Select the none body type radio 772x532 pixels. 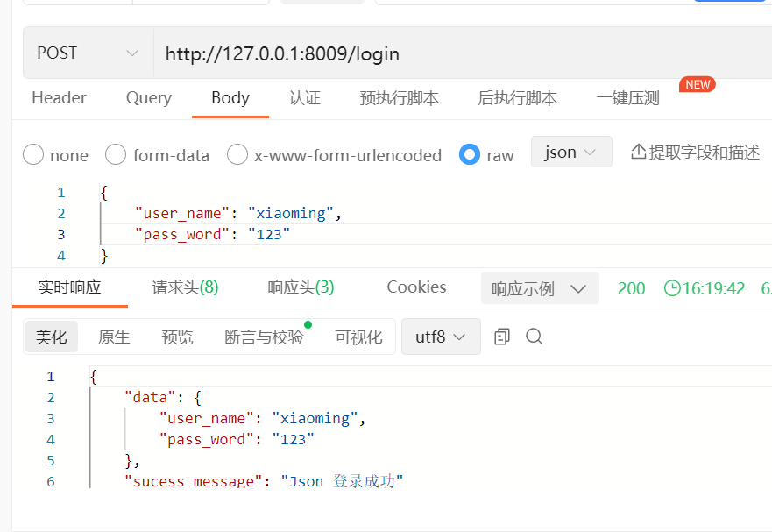[x=33, y=155]
